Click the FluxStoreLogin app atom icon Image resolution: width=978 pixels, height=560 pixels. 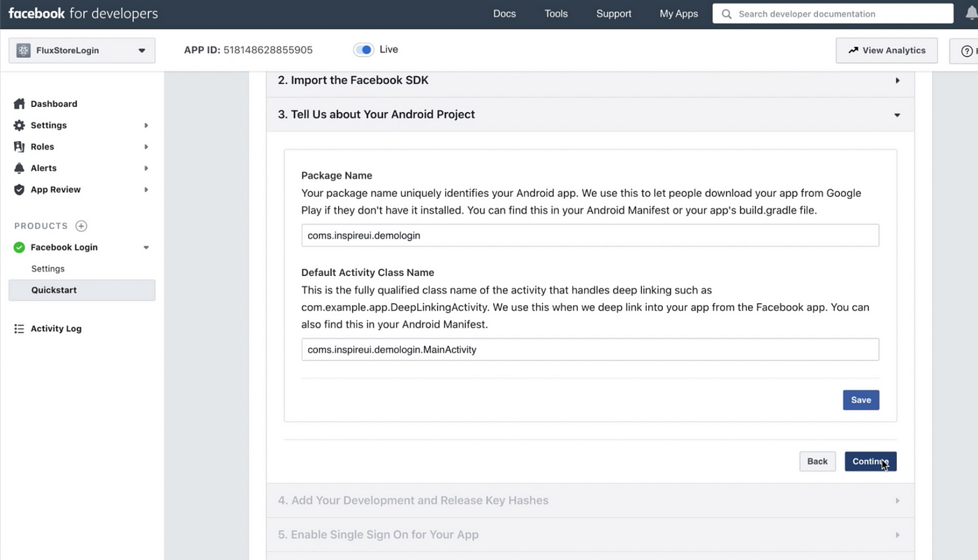coord(24,50)
